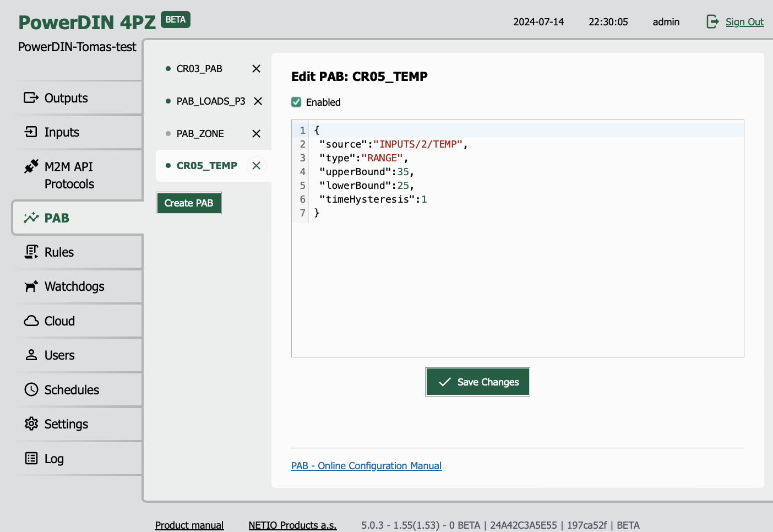Screen dimensions: 773x532
Task: Click the firmware version string in footer
Action: click(x=500, y=525)
